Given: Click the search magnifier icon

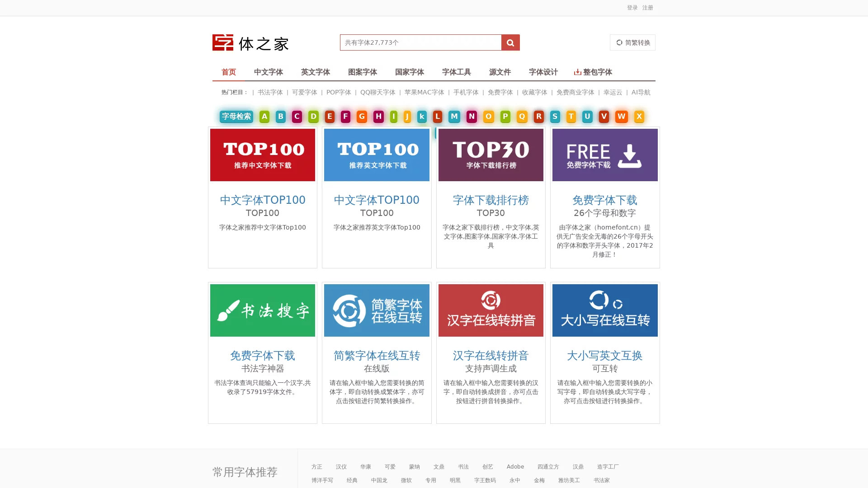Looking at the screenshot, I should pyautogui.click(x=510, y=42).
